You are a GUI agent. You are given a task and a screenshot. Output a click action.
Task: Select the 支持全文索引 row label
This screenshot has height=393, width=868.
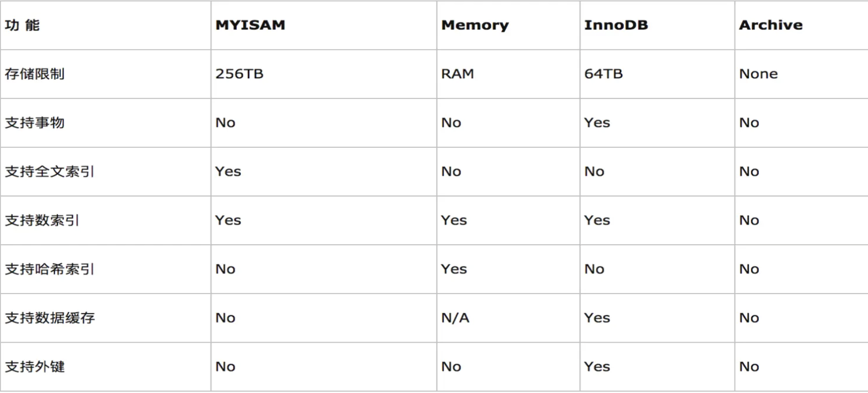(50, 172)
